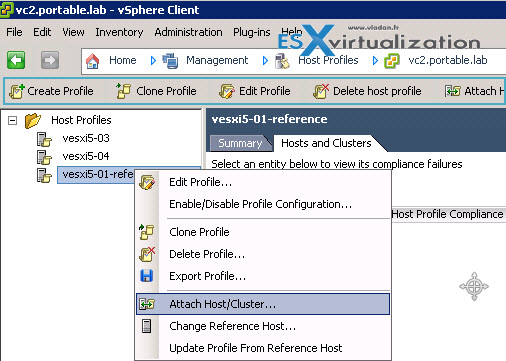
Task: Click the Edit Profile toolbar icon
Action: click(x=227, y=91)
